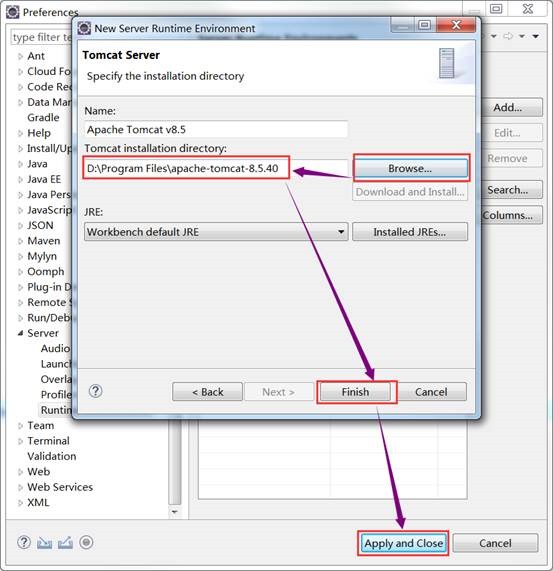This screenshot has height=571, width=553.
Task: Open the Preferences forward navigation arrow
Action: [x=508, y=36]
